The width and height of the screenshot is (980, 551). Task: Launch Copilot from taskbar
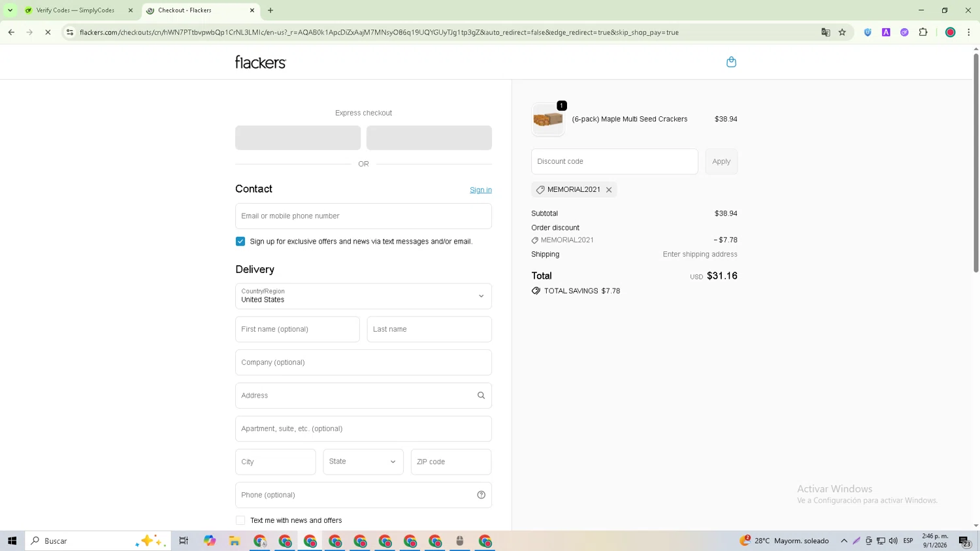[209, 541]
